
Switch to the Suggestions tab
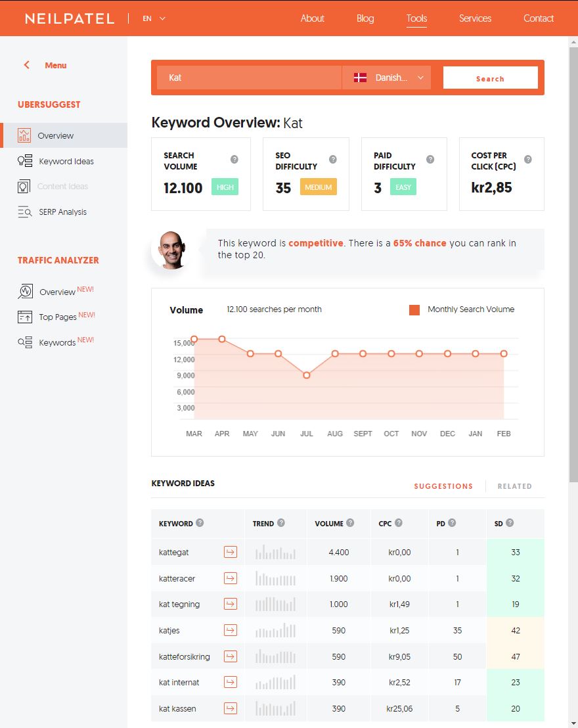[443, 486]
